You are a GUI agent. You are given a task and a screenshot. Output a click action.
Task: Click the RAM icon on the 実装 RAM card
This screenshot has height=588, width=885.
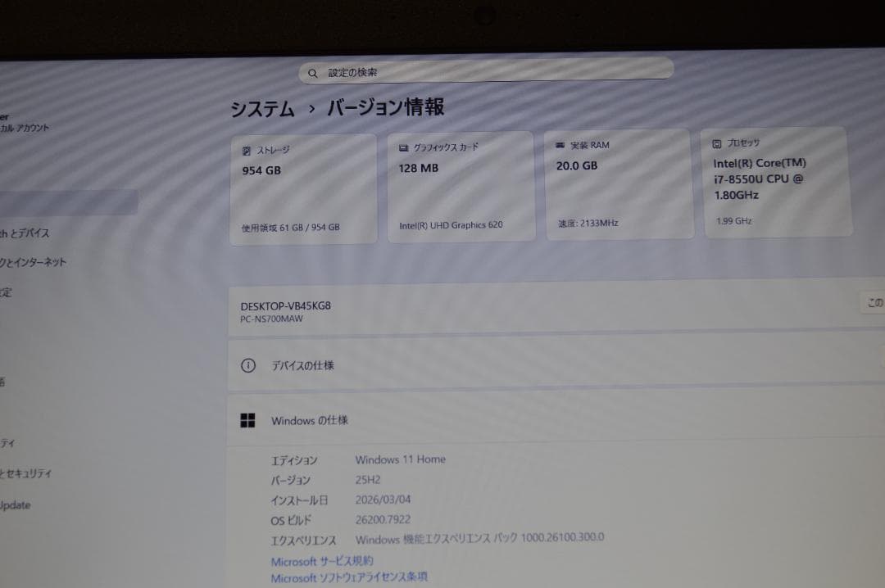pos(559,145)
